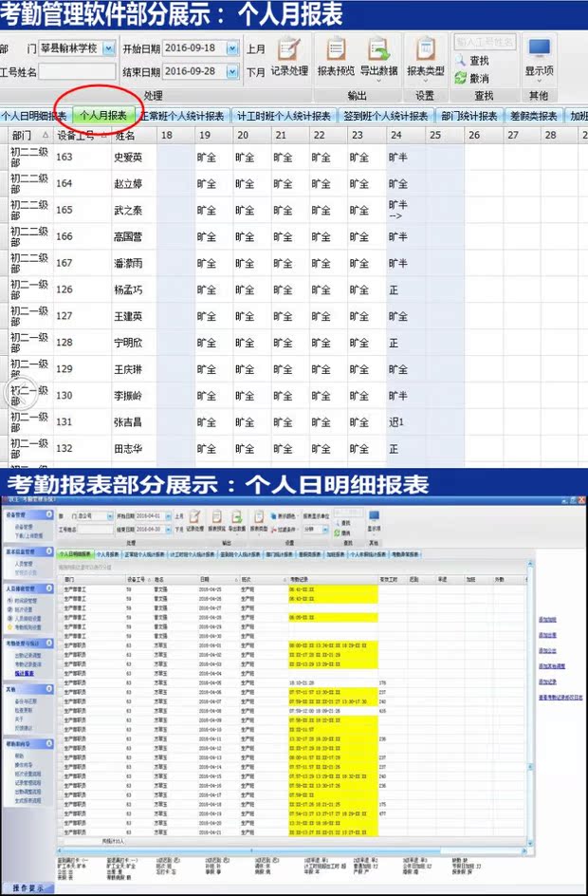Click the 撤消 icon in the upper window
This screenshot has height=896, width=588.
(461, 78)
